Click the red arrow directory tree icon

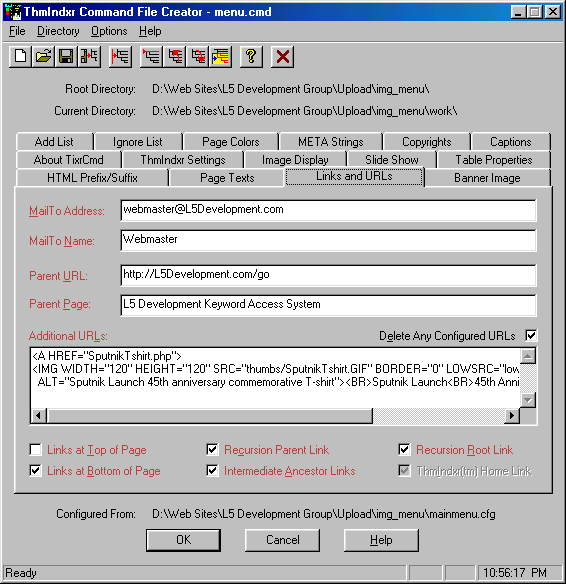(120, 57)
